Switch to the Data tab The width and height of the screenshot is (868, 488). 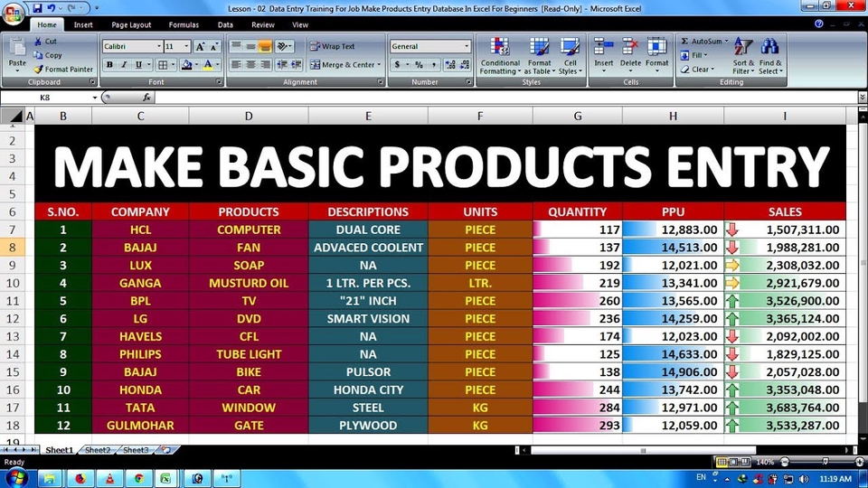[x=225, y=25]
